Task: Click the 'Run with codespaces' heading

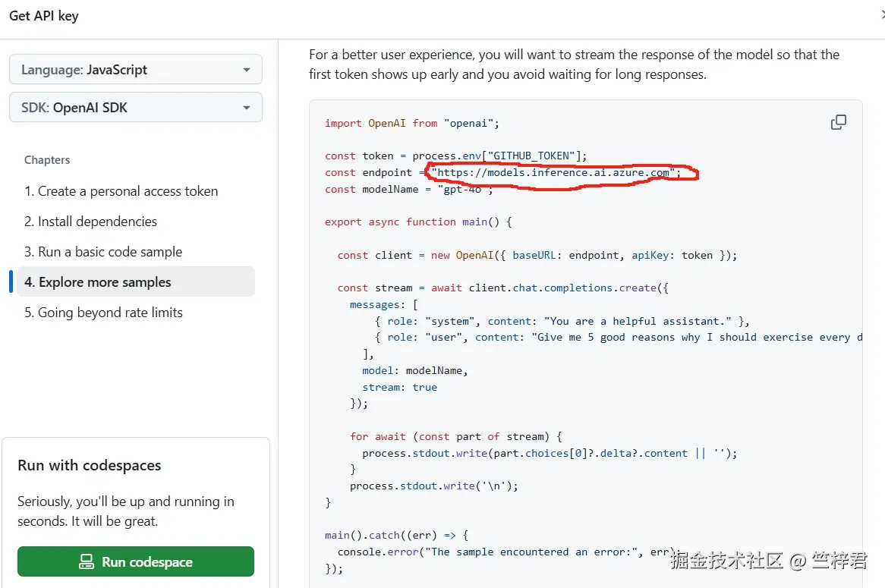Action: coord(89,466)
